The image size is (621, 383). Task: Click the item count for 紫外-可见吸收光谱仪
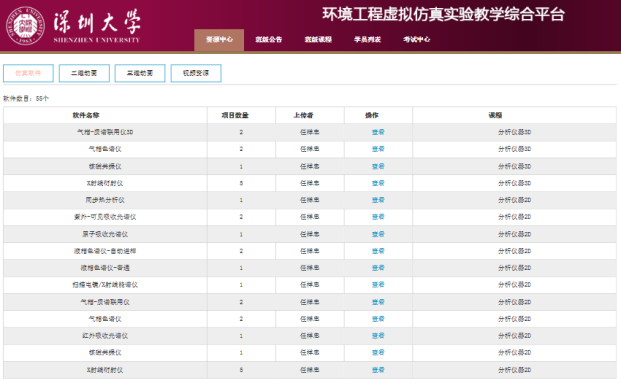241,217
